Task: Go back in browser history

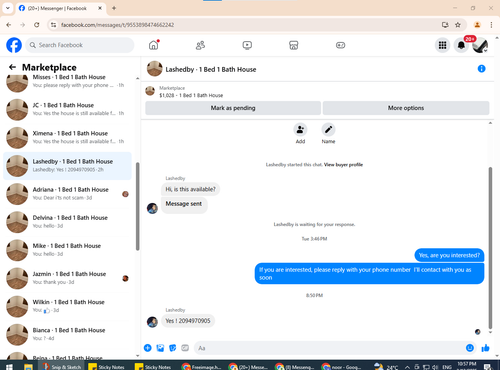Action: pos(9,25)
